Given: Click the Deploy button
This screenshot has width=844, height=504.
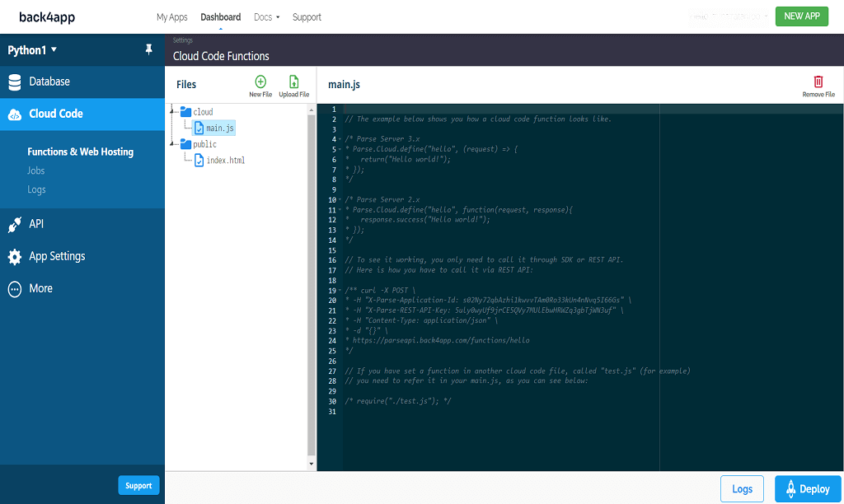Looking at the screenshot, I should (808, 489).
